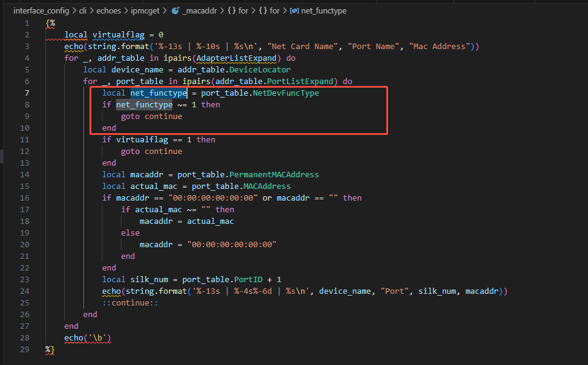Click the variable symbol icon beside net_functype breadcrumb
The height and width of the screenshot is (365, 588).
(294, 11)
